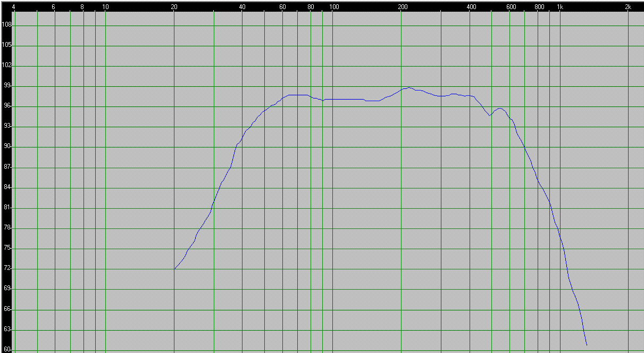This screenshot has width=644, height=353.
Task: Click the 75 level label
Action: pyautogui.click(x=7, y=248)
